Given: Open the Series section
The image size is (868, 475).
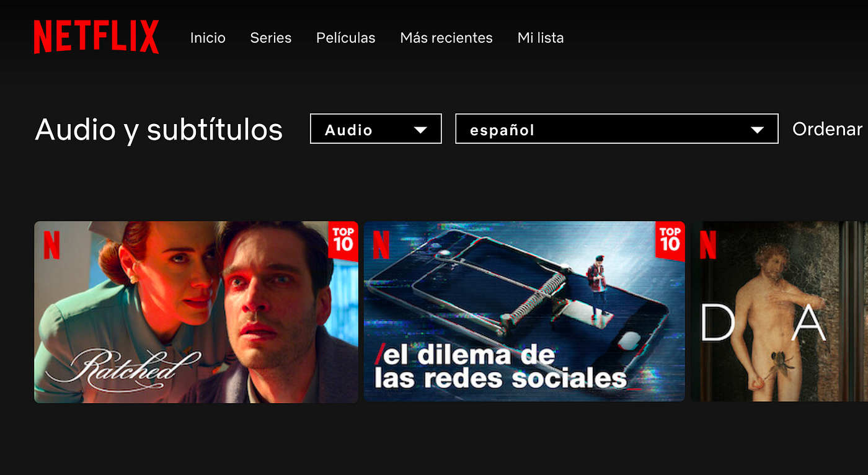Looking at the screenshot, I should click(x=271, y=38).
